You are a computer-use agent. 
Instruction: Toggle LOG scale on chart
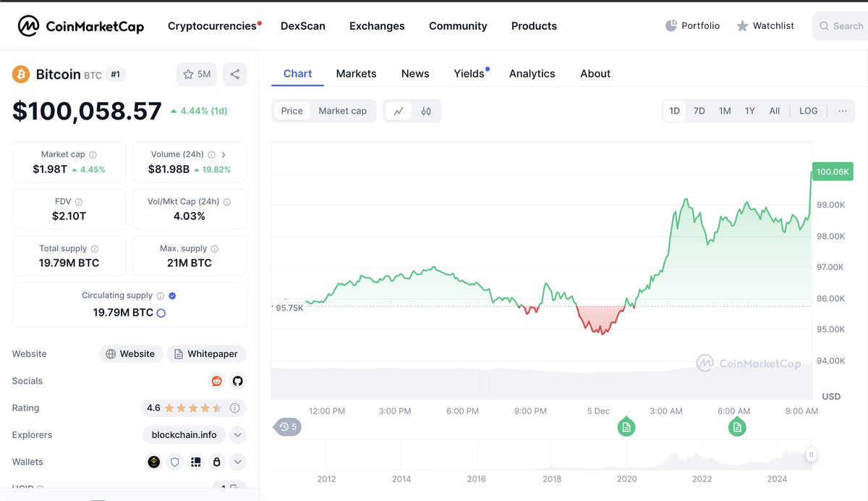(809, 111)
